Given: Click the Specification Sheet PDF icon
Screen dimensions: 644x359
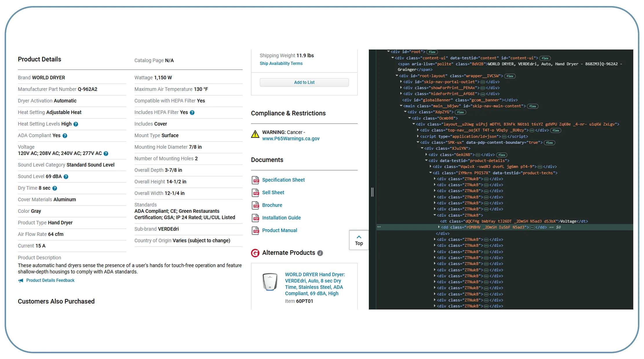Looking at the screenshot, I should point(255,180).
